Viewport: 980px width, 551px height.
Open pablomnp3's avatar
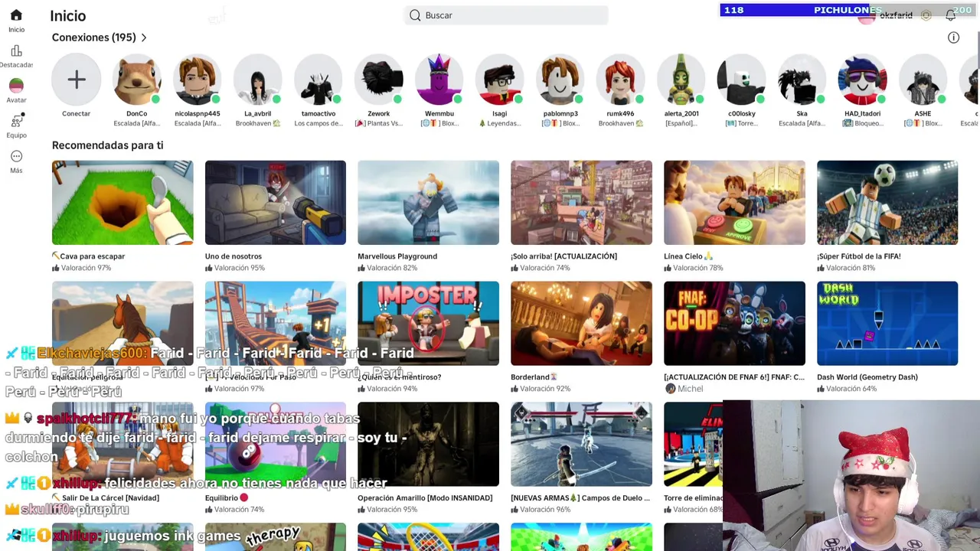[560, 80]
